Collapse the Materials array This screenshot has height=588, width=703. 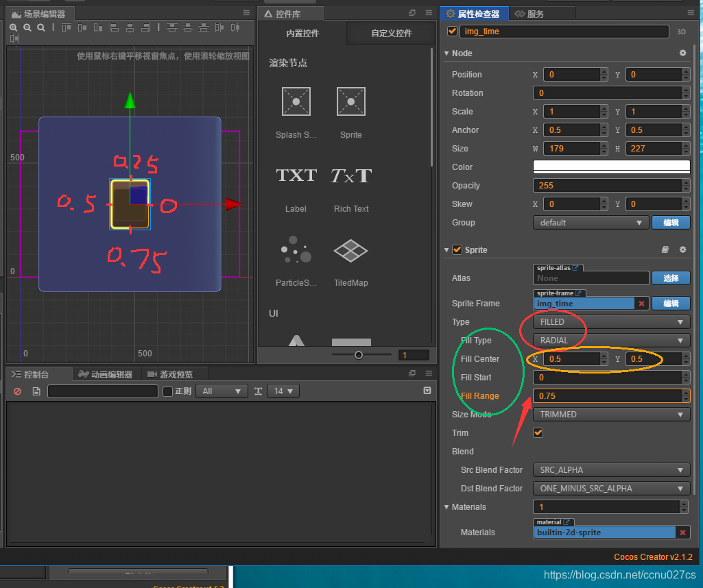click(446, 507)
